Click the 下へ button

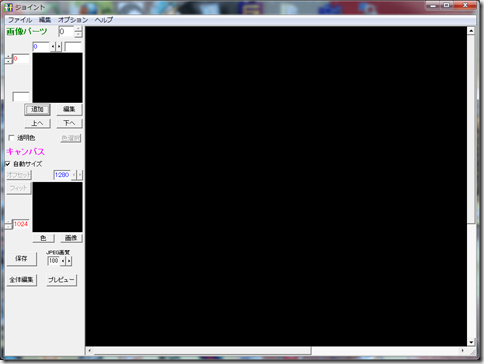[69, 123]
